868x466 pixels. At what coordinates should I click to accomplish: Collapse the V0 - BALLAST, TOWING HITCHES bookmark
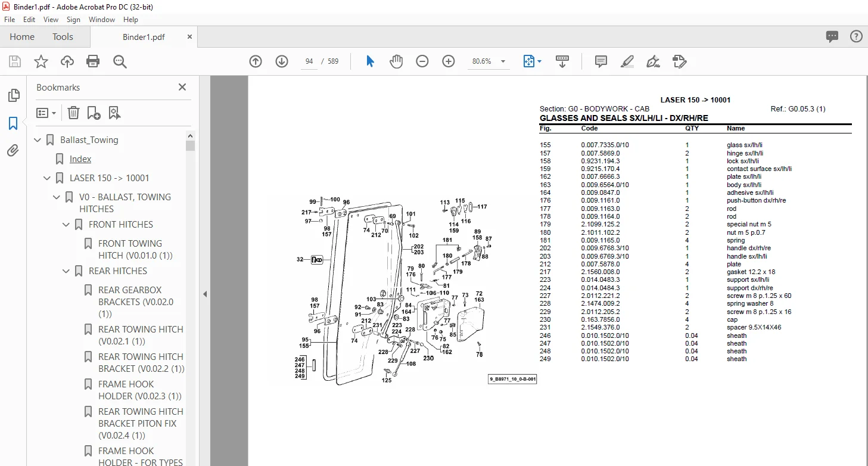(57, 197)
